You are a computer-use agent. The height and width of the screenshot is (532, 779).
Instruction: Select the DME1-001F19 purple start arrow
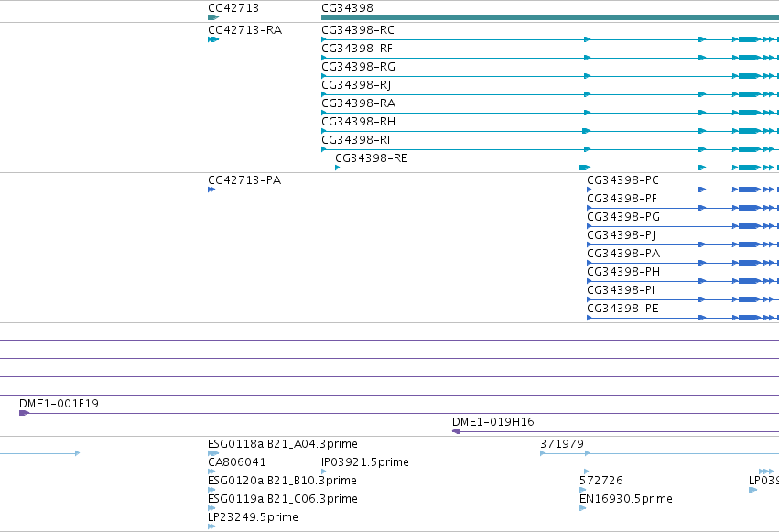[x=24, y=413]
